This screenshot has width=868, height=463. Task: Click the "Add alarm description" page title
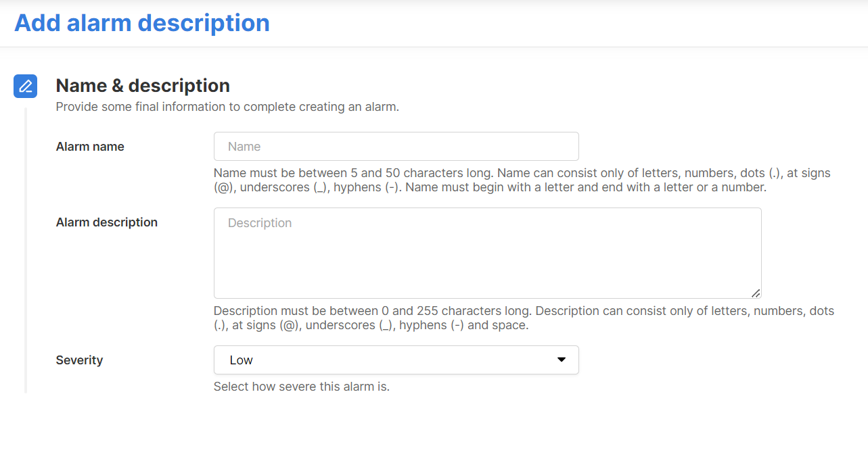tap(142, 22)
